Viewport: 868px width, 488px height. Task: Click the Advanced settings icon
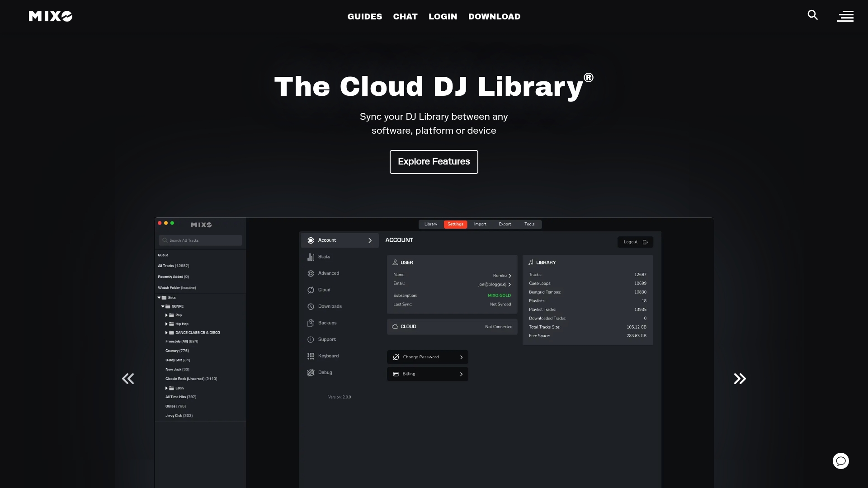tap(311, 273)
